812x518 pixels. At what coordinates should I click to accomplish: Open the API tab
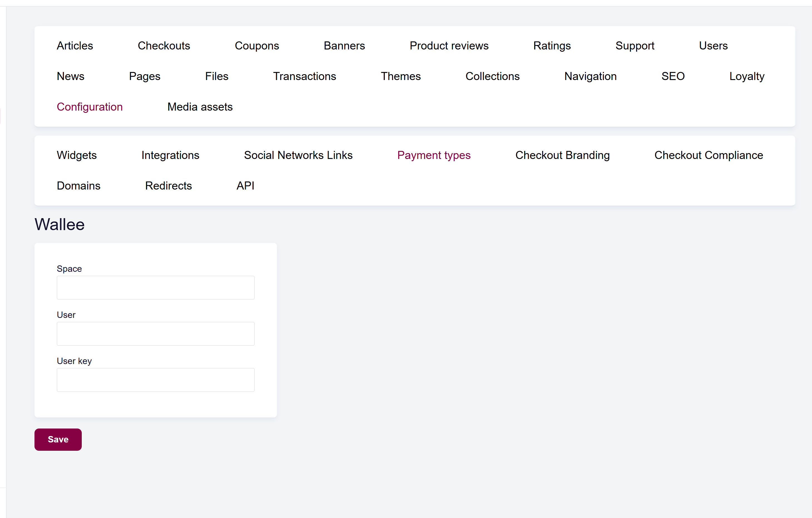pyautogui.click(x=245, y=186)
